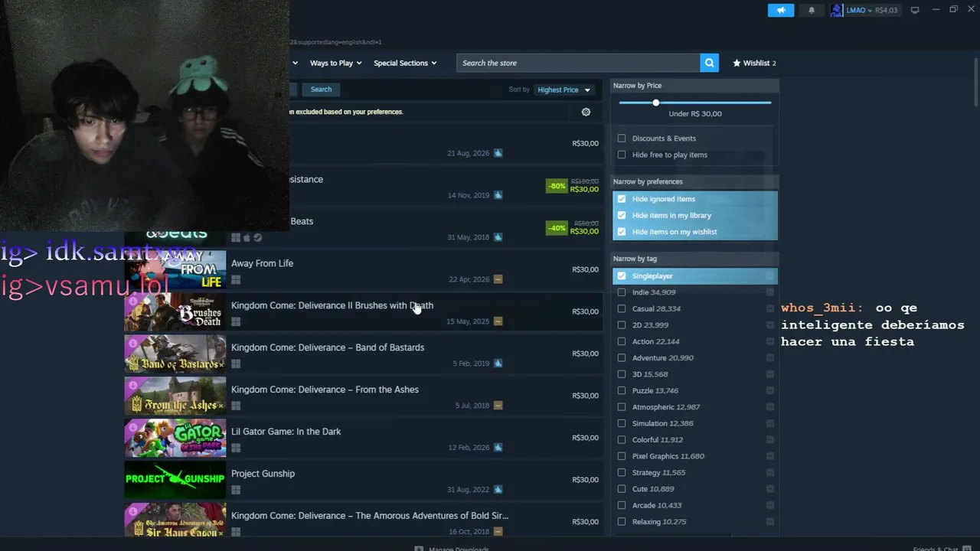980x551 pixels.
Task: Check the Indie tag filter
Action: click(x=622, y=292)
